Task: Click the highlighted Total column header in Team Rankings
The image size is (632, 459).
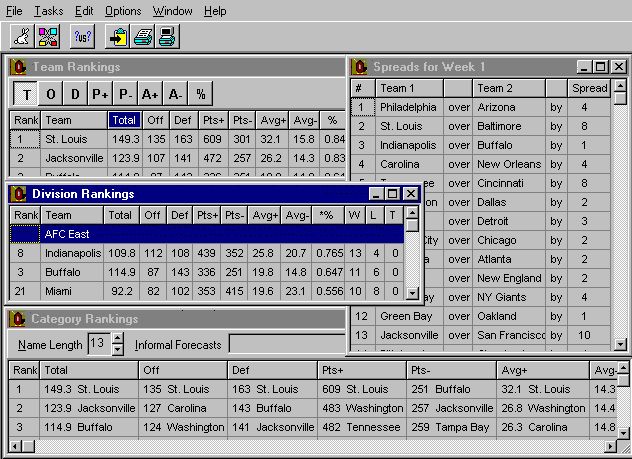Action: point(124,120)
